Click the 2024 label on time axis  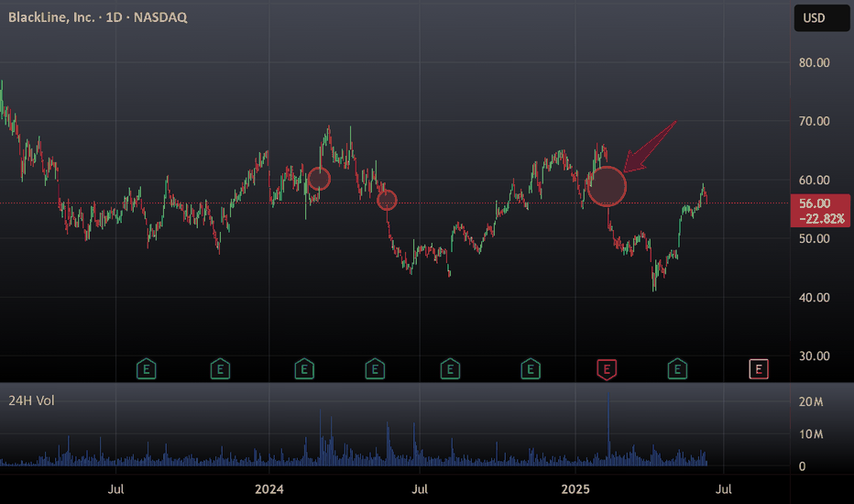[x=269, y=488]
